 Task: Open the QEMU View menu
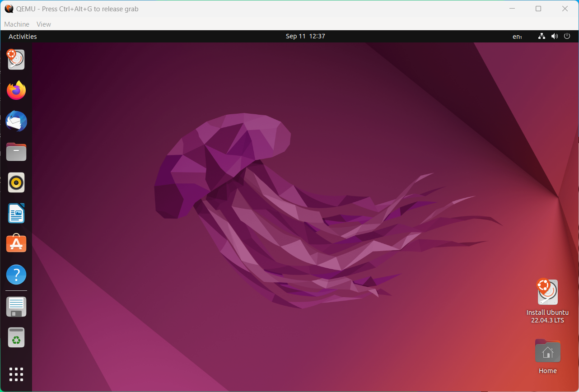click(x=44, y=24)
